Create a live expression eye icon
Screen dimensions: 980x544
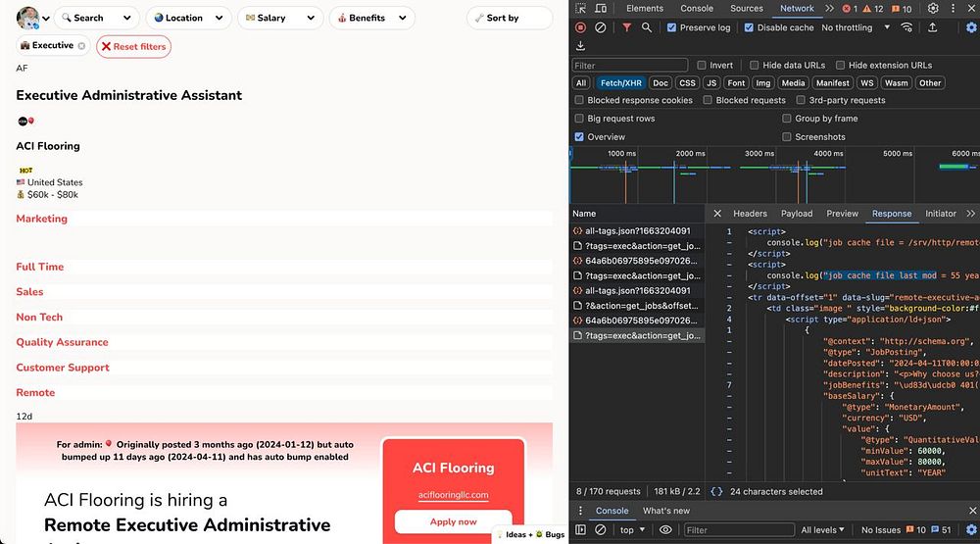[x=665, y=529]
